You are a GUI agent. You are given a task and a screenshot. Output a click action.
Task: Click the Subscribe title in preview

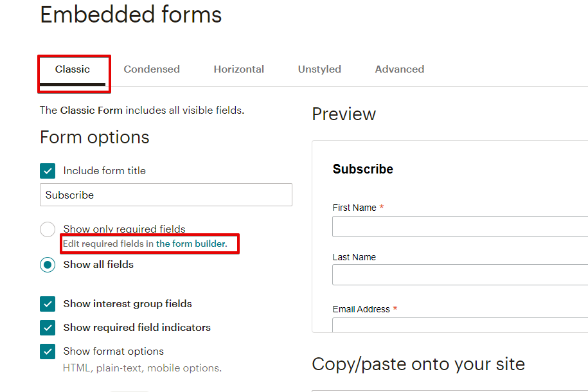coord(363,169)
